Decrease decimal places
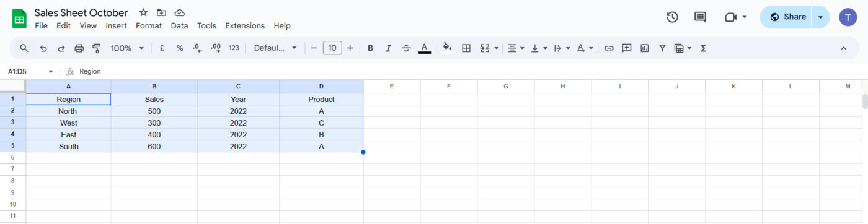The height and width of the screenshot is (224, 868). tap(197, 48)
